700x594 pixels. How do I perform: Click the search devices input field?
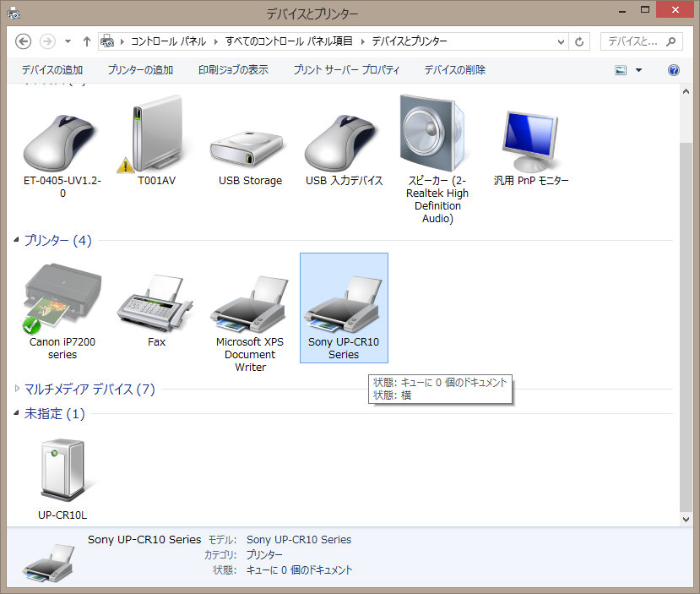635,41
